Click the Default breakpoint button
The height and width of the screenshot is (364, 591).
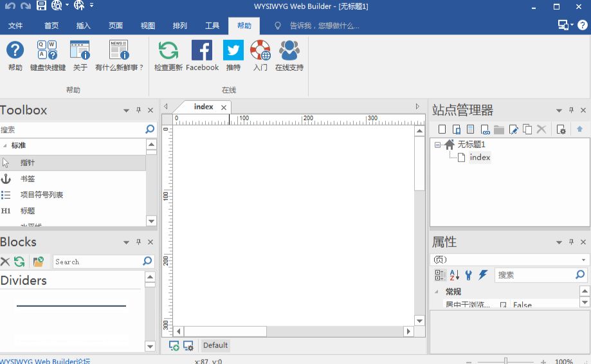(x=215, y=345)
